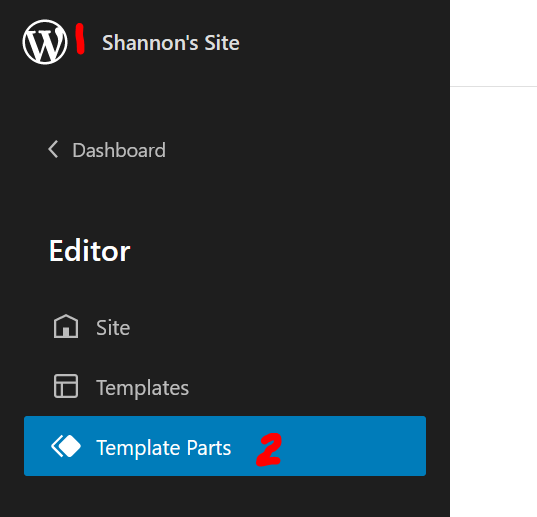537x517 pixels.
Task: Click the Site home icon
Action: click(x=66, y=326)
